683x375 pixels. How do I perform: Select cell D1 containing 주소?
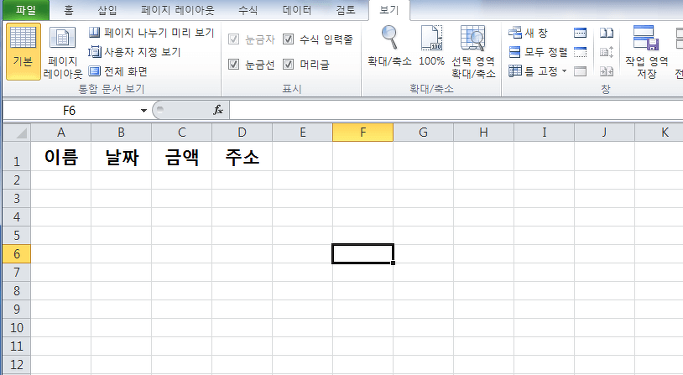(242, 157)
